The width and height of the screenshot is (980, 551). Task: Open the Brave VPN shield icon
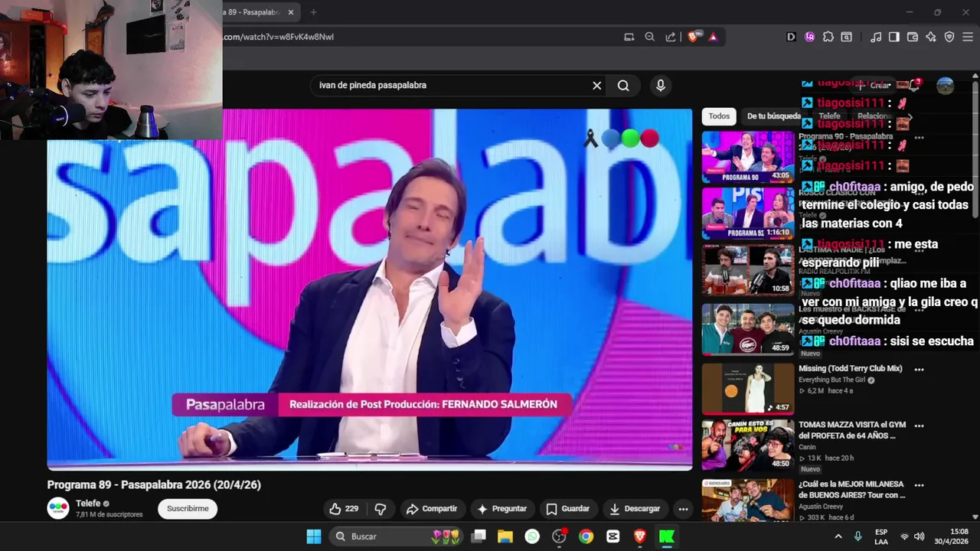949,37
